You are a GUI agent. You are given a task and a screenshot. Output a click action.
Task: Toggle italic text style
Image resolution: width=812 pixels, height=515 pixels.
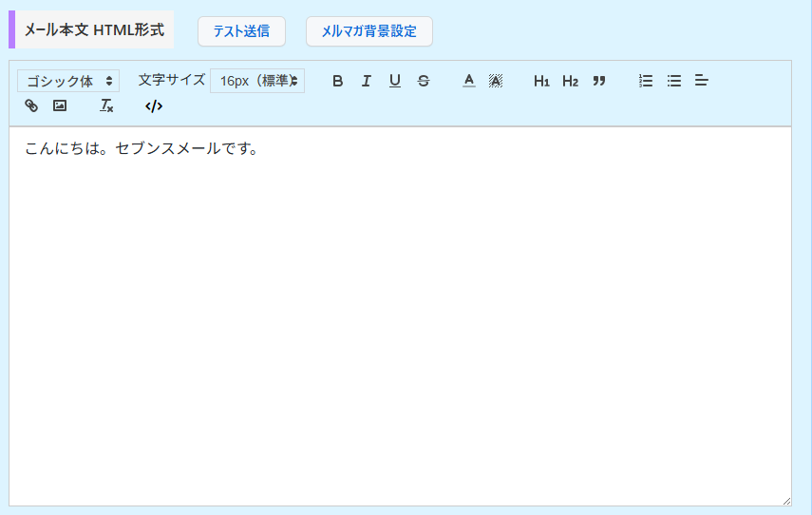366,81
